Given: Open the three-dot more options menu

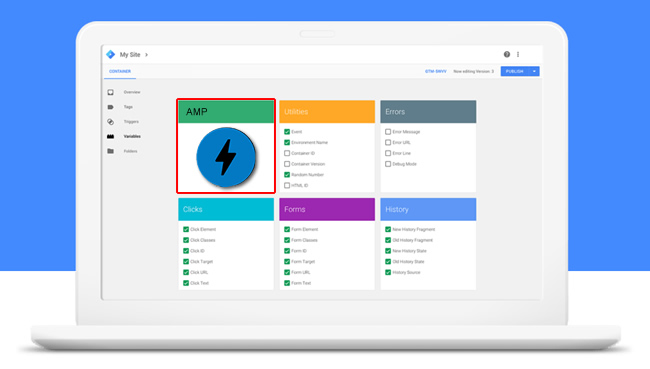Looking at the screenshot, I should 518,54.
